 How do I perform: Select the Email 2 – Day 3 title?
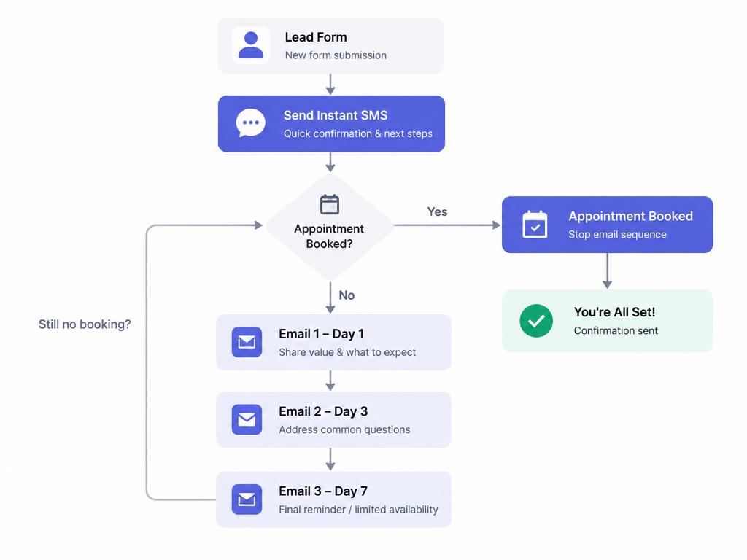click(x=323, y=411)
